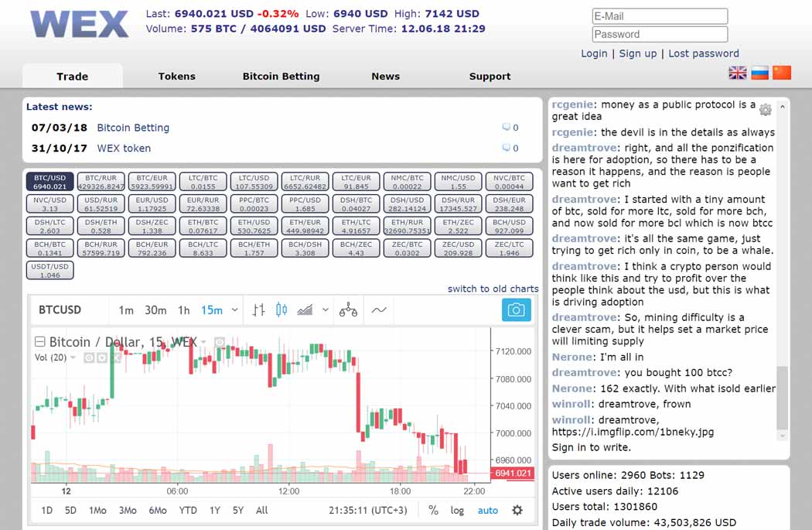Open chart settings gear by the auto toggle

click(x=517, y=511)
